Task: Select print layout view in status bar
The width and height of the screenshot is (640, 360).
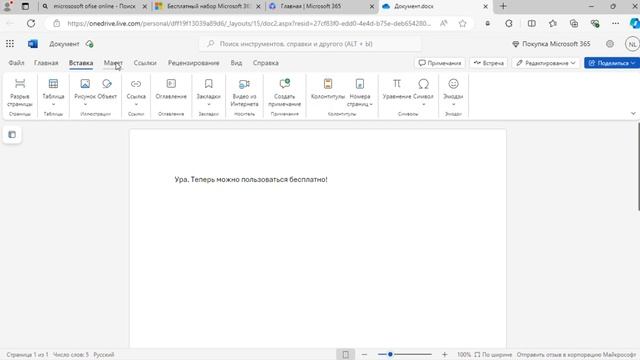Action: [x=345, y=355]
